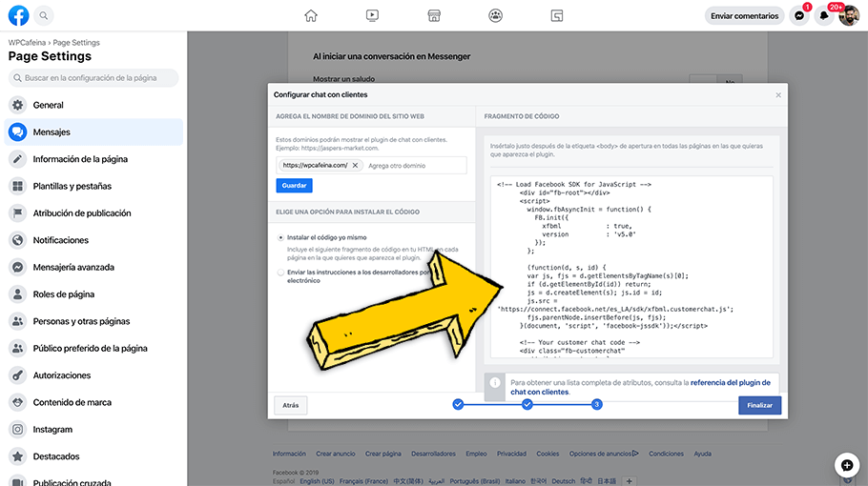Open the Gaming icon in top bar
Screen dimensions: 868x486
click(x=557, y=15)
